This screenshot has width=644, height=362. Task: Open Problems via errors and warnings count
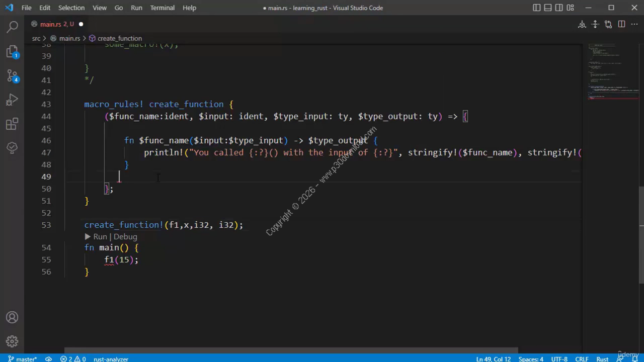[x=73, y=359]
